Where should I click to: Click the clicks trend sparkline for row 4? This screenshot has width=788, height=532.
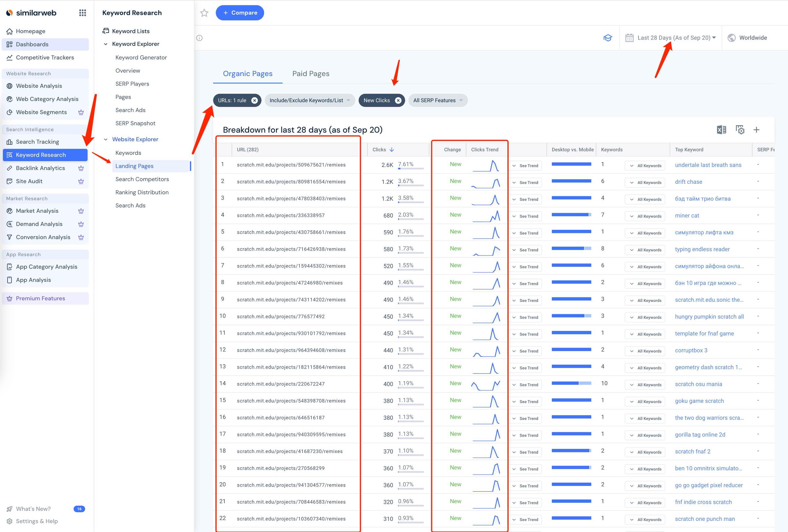coord(486,216)
